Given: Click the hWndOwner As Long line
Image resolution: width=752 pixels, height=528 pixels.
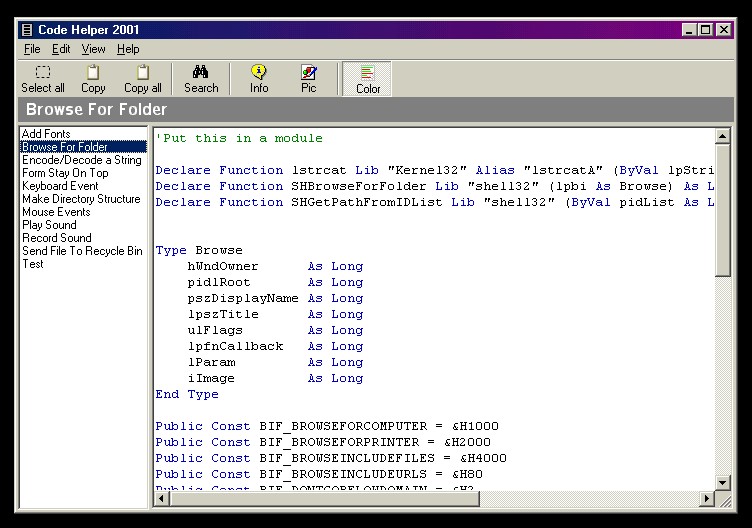Looking at the screenshot, I should tap(275, 266).
